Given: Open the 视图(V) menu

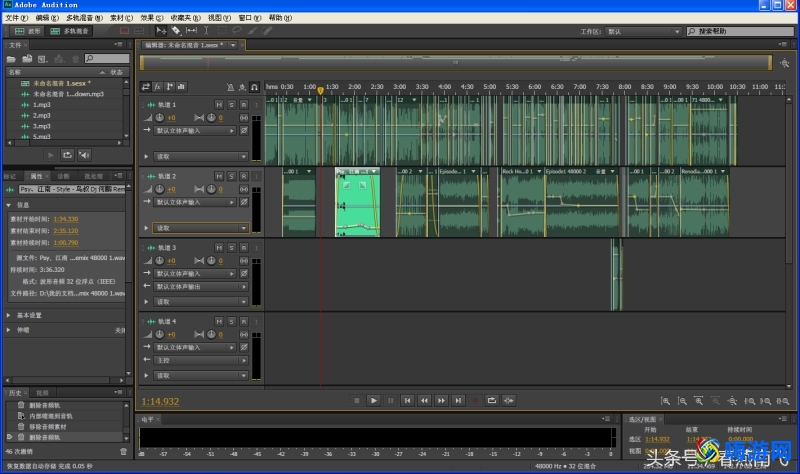Looking at the screenshot, I should (219, 18).
